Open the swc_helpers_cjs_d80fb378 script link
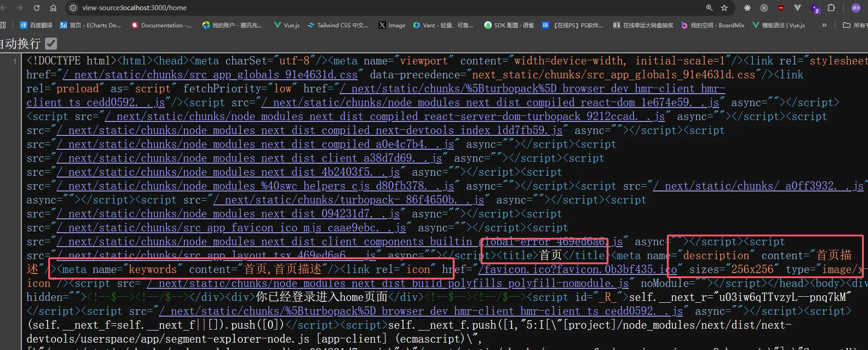This screenshot has width=868, height=350. tap(255, 186)
